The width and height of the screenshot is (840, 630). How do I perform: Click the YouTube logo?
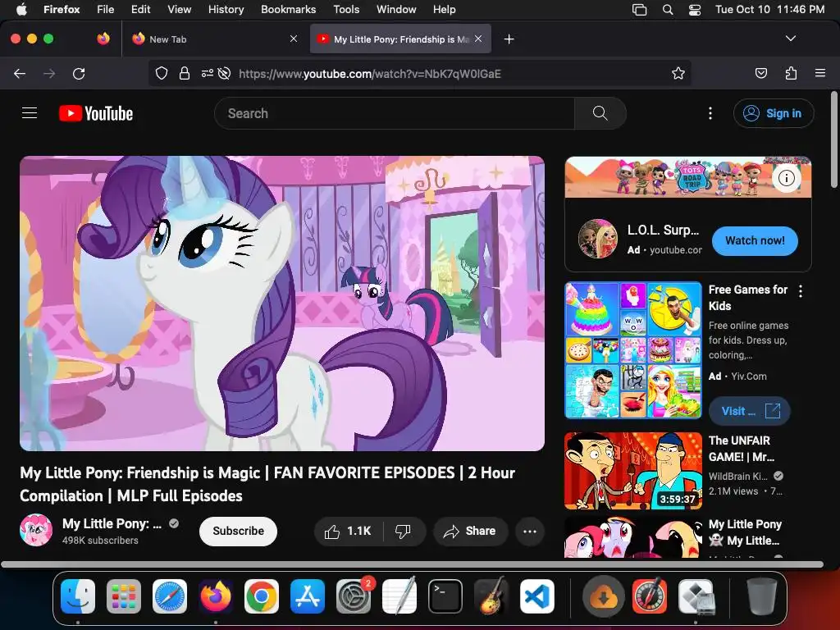[x=96, y=113]
